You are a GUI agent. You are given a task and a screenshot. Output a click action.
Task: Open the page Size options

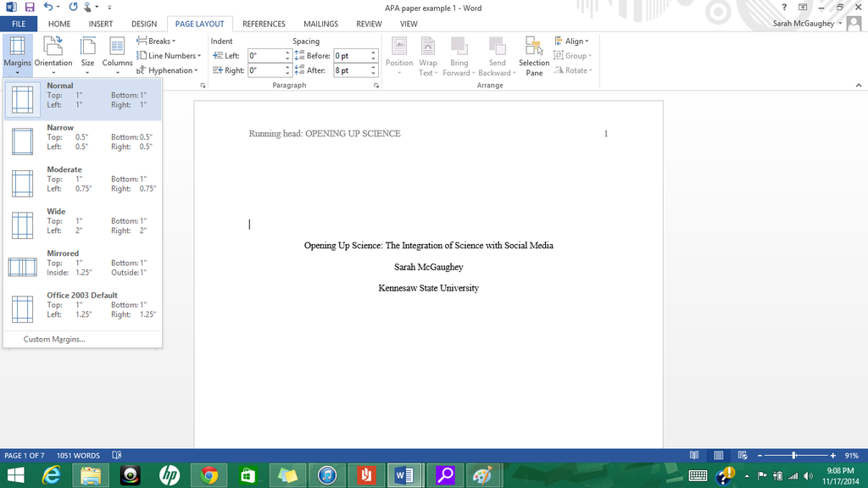pyautogui.click(x=87, y=55)
